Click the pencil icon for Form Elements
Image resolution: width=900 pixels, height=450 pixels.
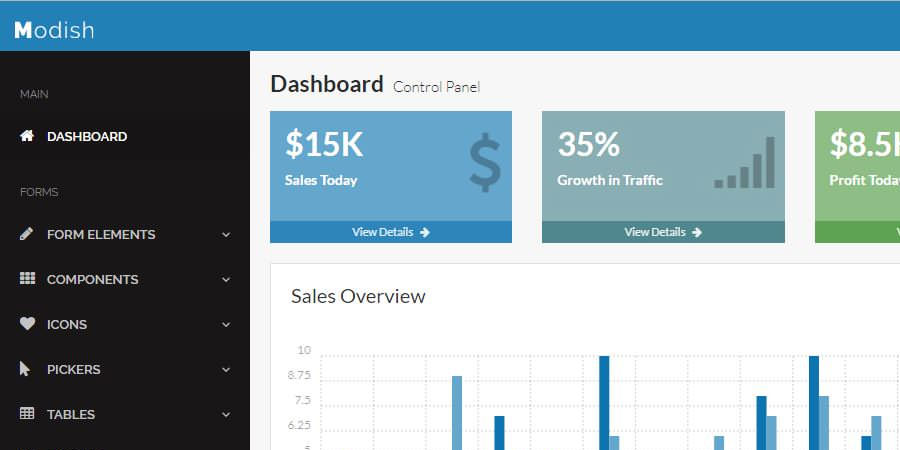[x=26, y=234]
